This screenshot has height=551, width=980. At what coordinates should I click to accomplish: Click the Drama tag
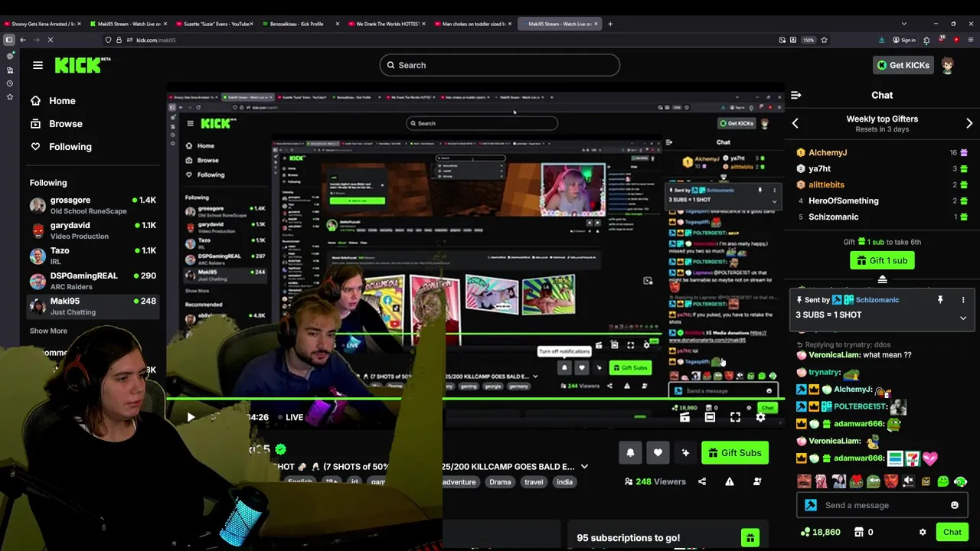[500, 482]
